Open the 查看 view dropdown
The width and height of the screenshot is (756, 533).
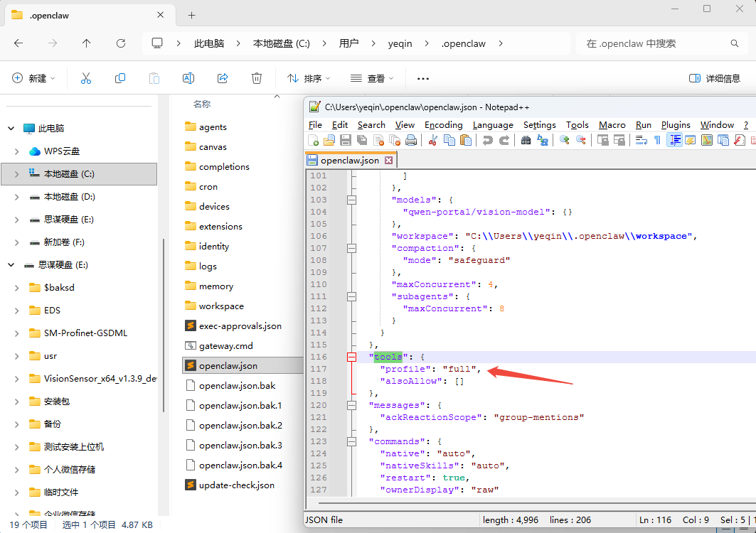372,78
